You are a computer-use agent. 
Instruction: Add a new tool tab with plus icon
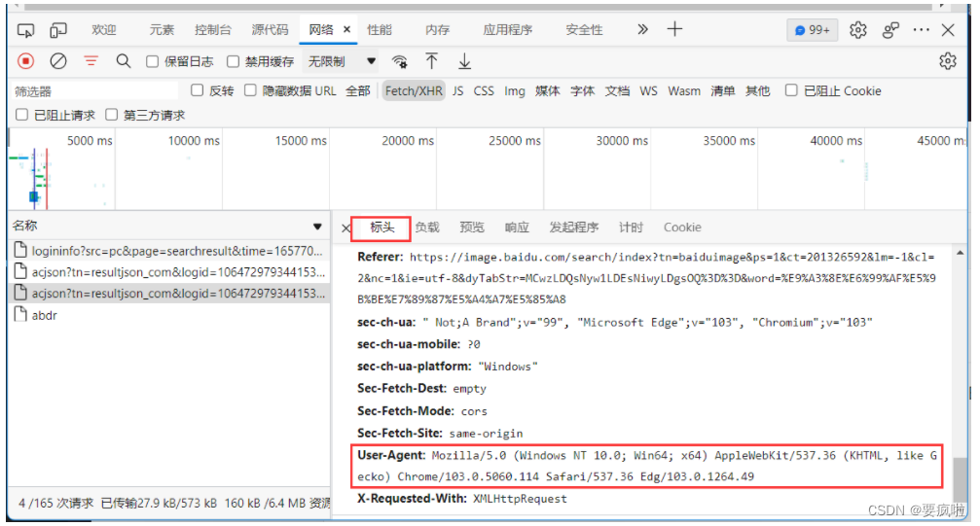coord(674,29)
